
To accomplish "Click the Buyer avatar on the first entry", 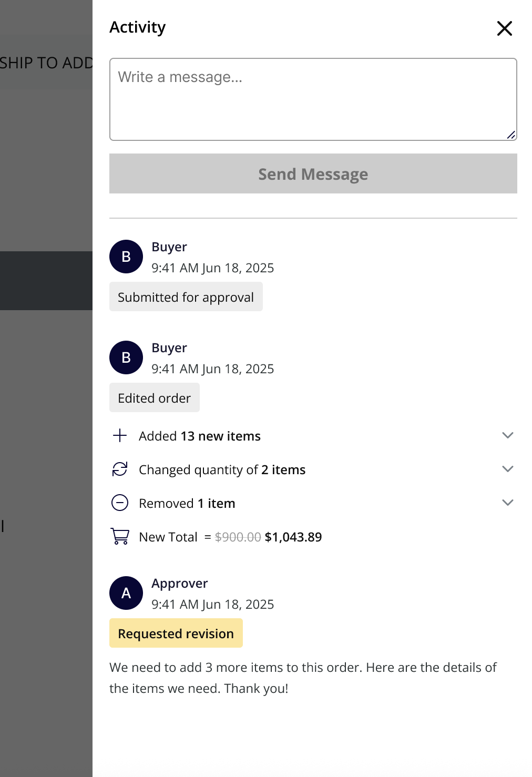I will click(x=126, y=257).
